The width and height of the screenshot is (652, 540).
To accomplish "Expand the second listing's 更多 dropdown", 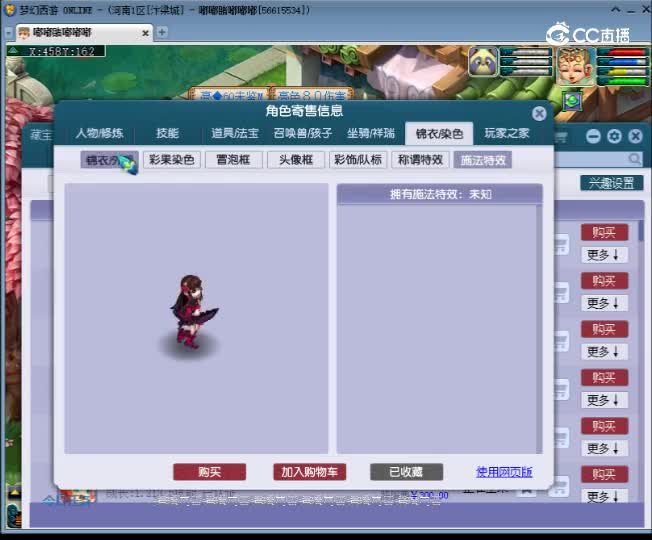I will coord(604,303).
